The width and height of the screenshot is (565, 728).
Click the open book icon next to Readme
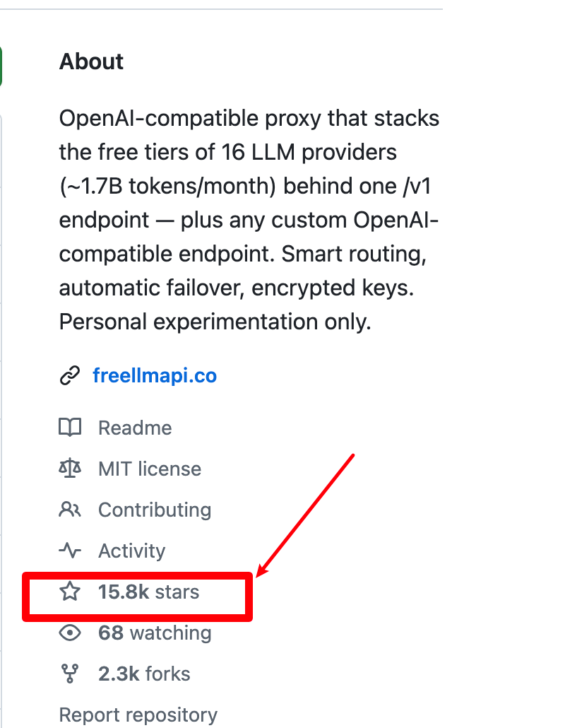tap(70, 427)
